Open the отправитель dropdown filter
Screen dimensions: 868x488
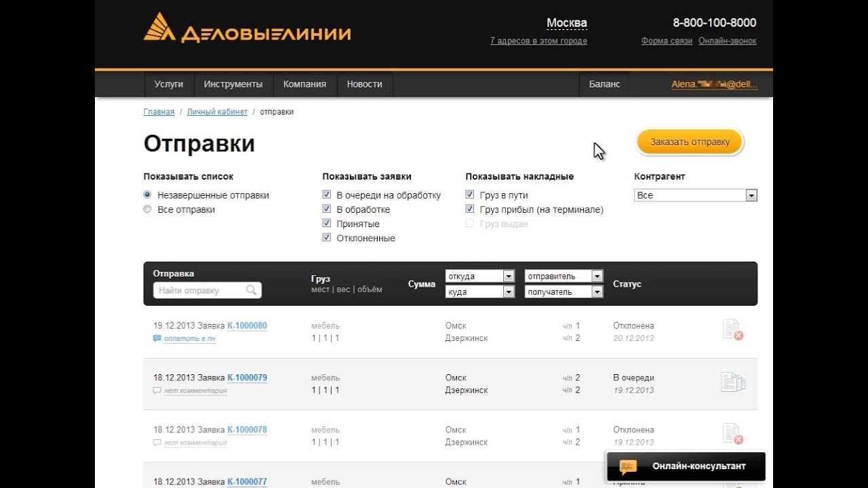click(564, 276)
